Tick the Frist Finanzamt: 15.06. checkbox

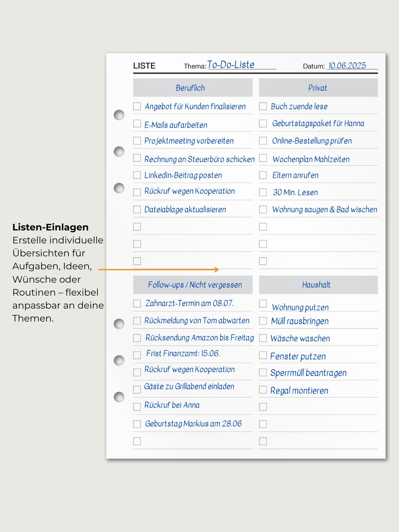137,355
